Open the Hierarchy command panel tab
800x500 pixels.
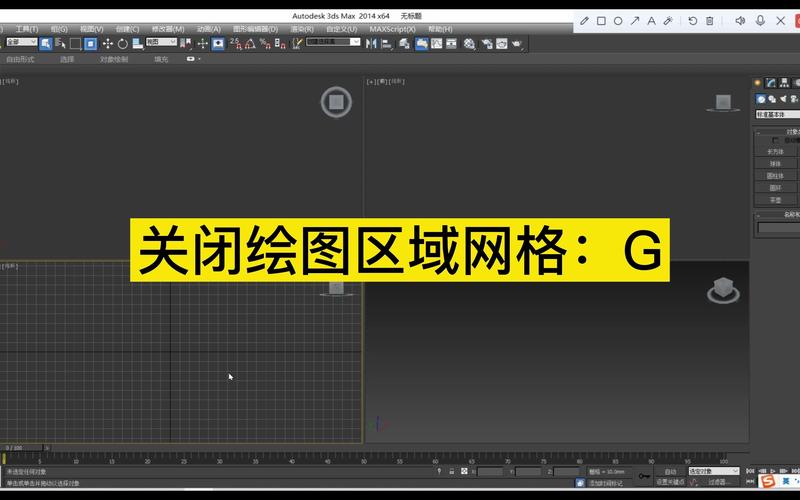coord(782,83)
